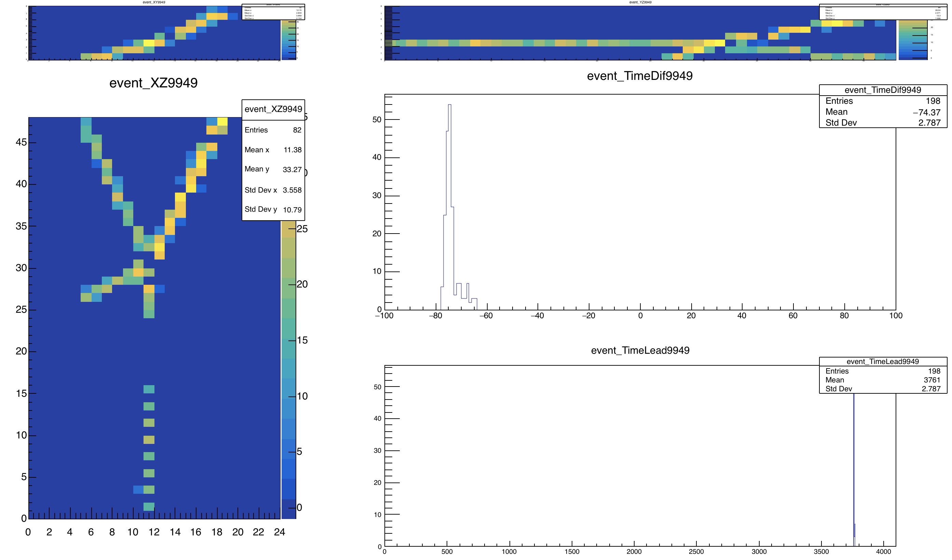Image resolution: width=952 pixels, height=560 pixels.
Task: Open the small event_XY9949 plot at top left
Action: coord(154,32)
